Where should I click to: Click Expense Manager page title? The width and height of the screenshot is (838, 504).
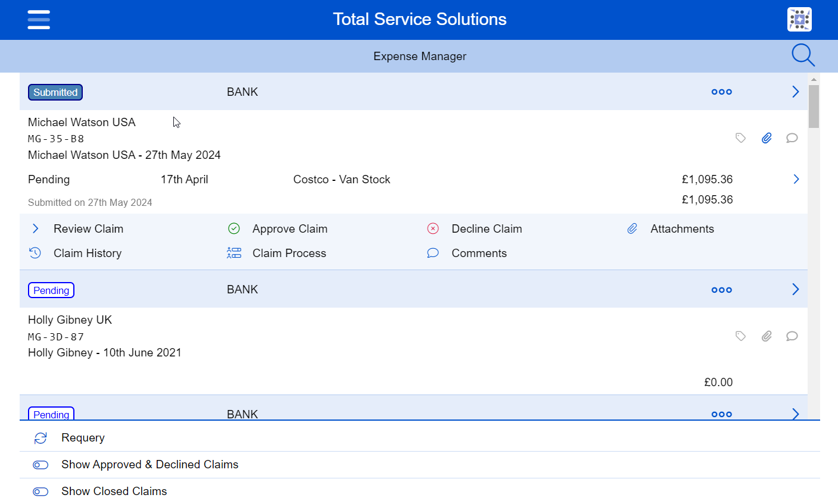pyautogui.click(x=420, y=56)
